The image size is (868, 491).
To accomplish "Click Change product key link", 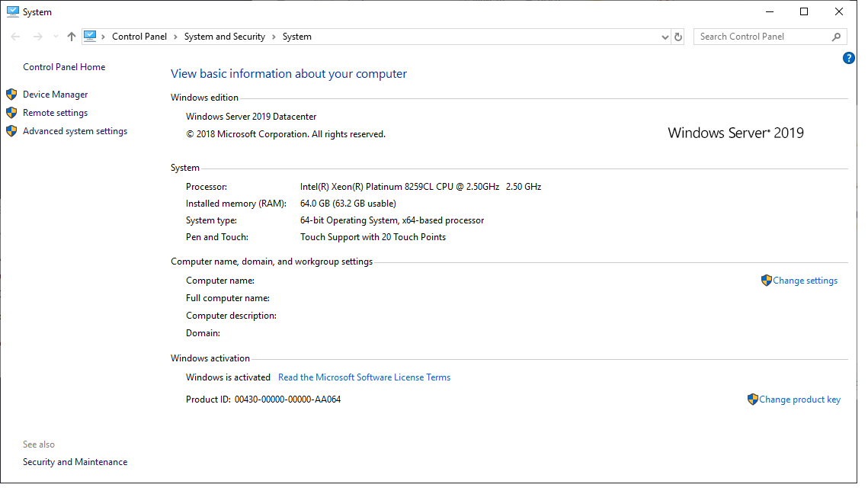I will click(x=799, y=400).
